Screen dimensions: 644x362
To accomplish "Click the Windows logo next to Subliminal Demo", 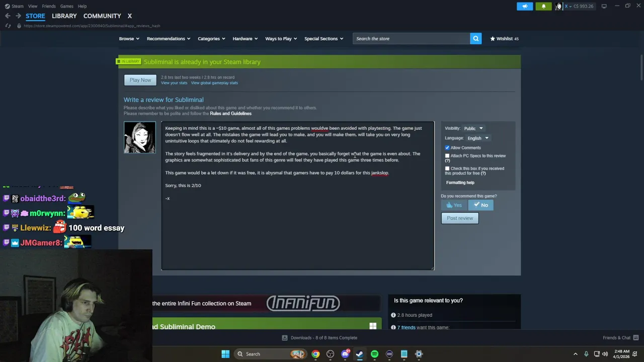I will point(373,326).
